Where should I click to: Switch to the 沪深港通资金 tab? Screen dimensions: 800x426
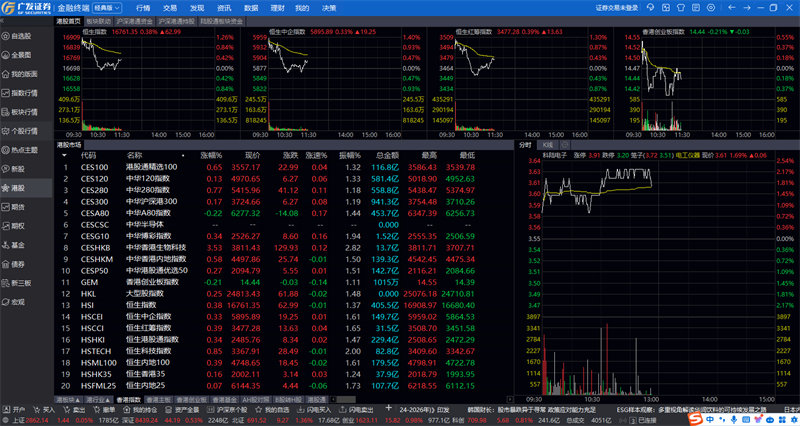(134, 21)
